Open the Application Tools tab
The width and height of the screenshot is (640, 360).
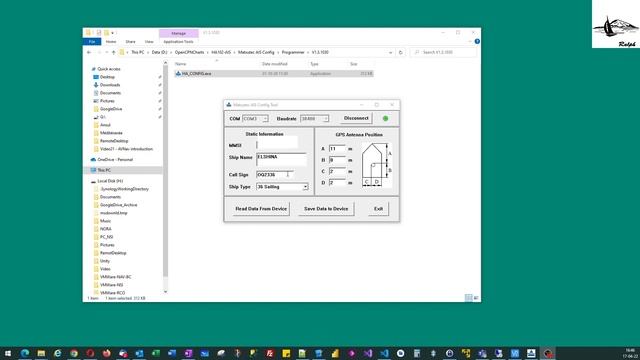coord(178,42)
